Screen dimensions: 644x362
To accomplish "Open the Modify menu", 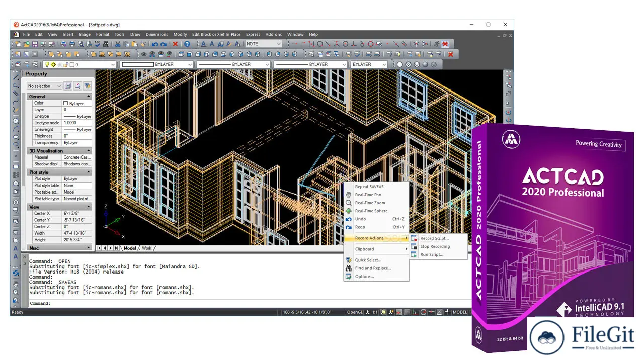I will pyautogui.click(x=180, y=34).
